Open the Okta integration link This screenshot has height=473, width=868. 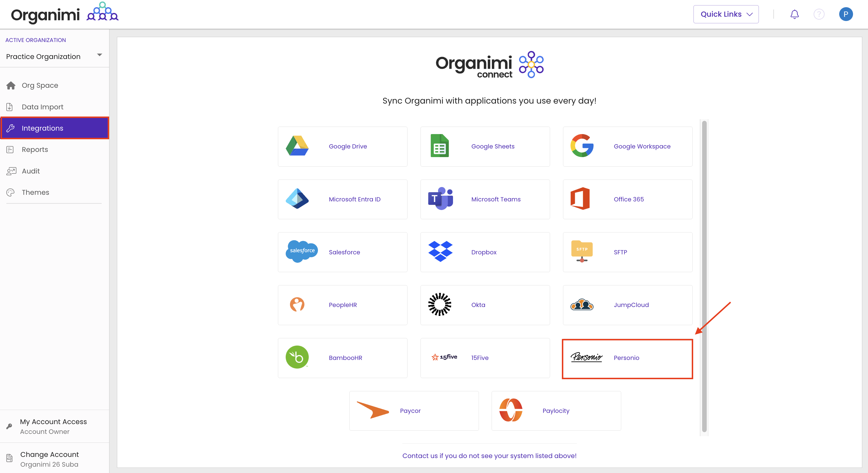pyautogui.click(x=478, y=305)
